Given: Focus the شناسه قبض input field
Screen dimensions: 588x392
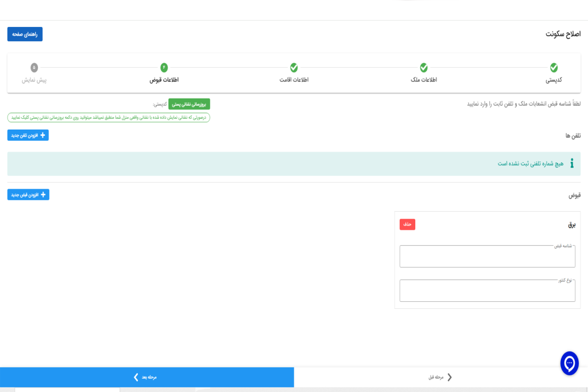Looking at the screenshot, I should coord(487,257).
